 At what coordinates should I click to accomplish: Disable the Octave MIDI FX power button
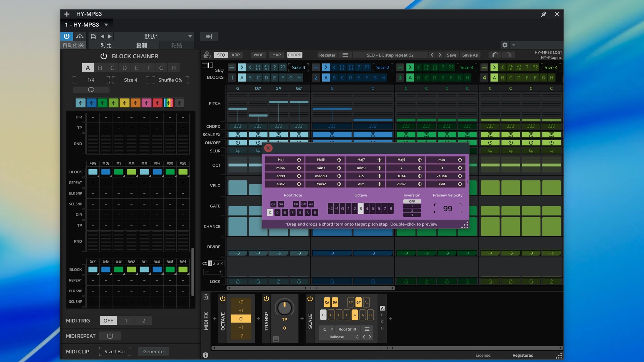click(222, 299)
